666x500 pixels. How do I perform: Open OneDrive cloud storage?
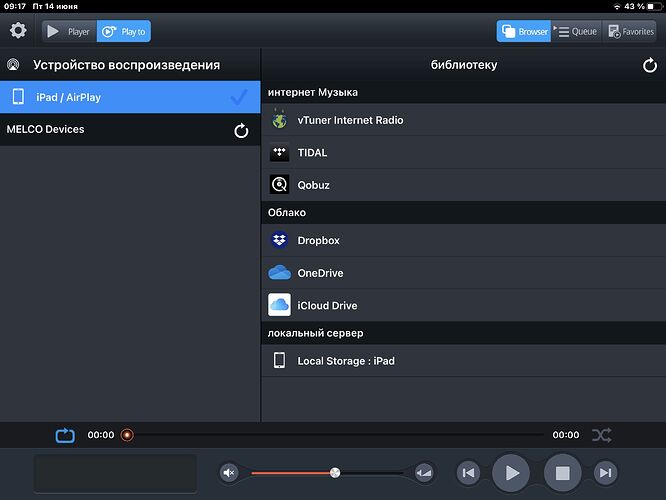point(464,273)
